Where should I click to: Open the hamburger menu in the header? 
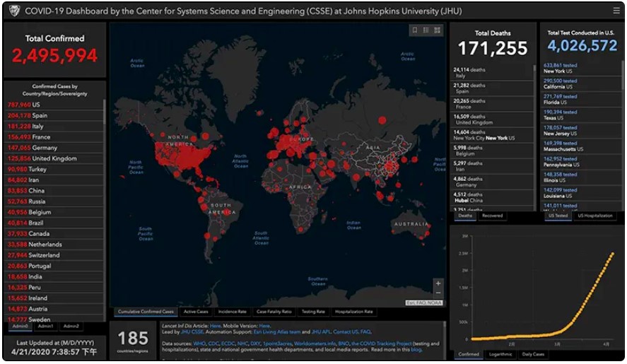(x=616, y=11)
